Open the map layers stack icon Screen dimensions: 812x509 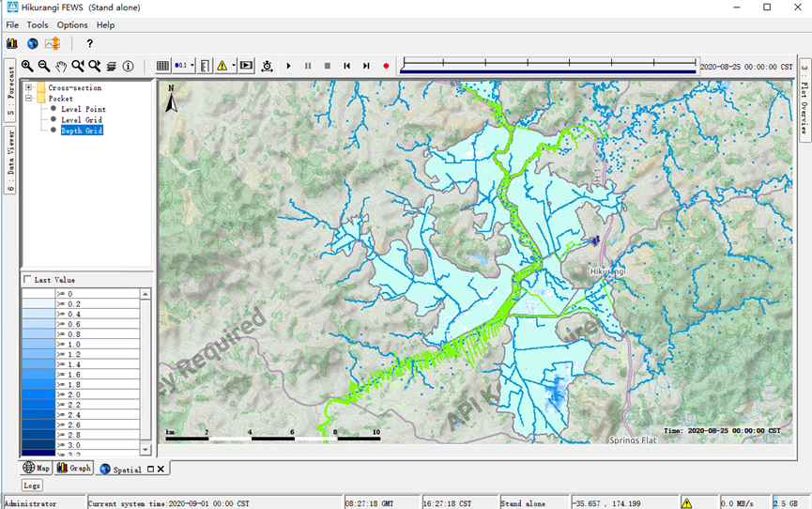point(111,66)
